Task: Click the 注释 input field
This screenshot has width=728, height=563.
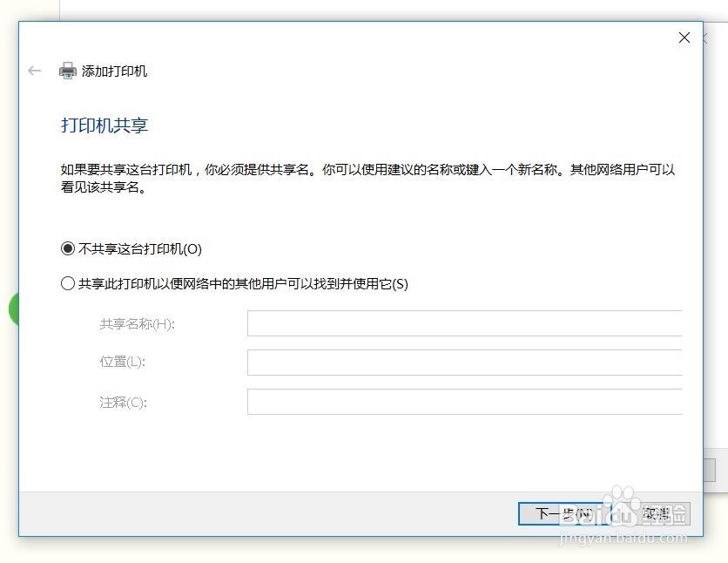Action: point(465,402)
